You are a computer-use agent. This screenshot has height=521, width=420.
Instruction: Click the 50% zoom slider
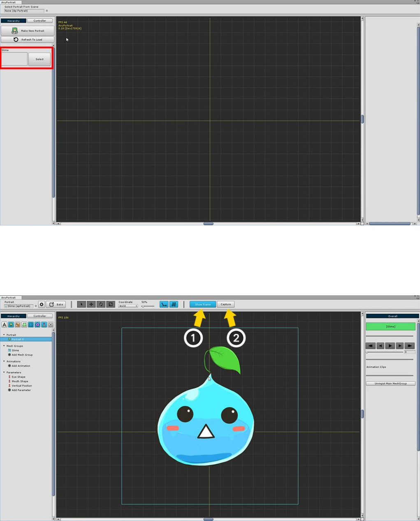[148, 306]
